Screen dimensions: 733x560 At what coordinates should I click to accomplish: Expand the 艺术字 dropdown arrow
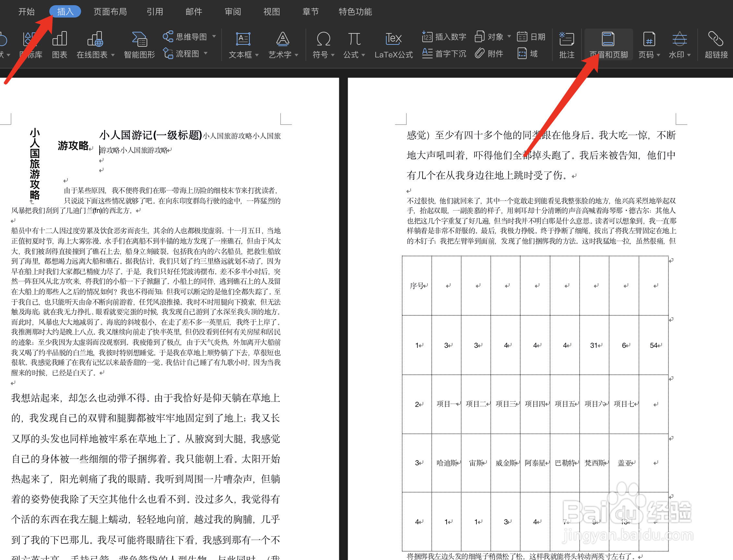[296, 55]
